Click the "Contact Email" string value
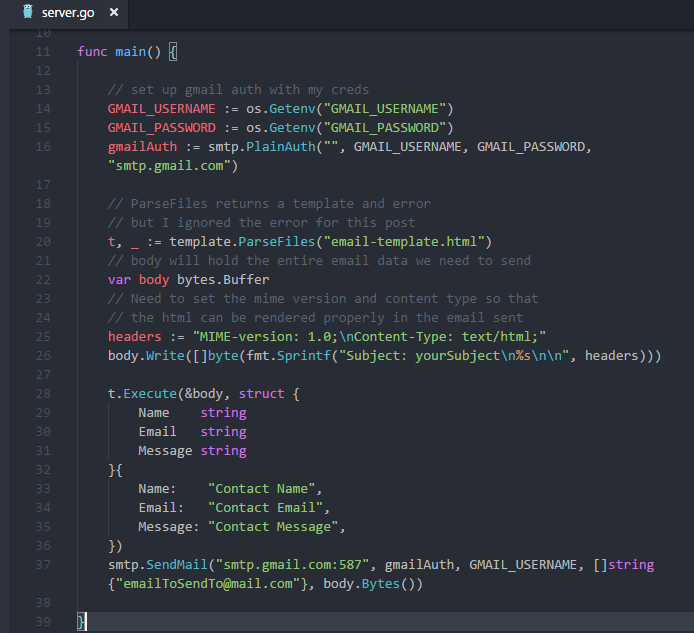694x633 pixels. point(268,508)
